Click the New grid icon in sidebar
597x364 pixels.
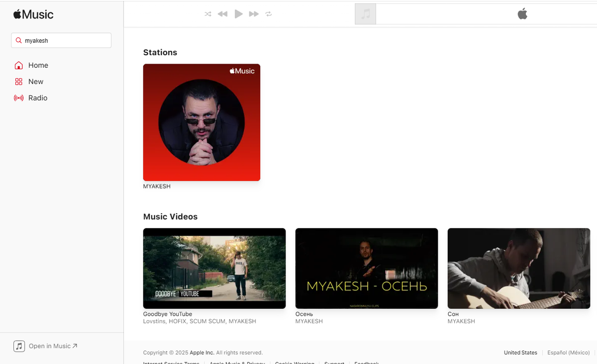point(19,82)
